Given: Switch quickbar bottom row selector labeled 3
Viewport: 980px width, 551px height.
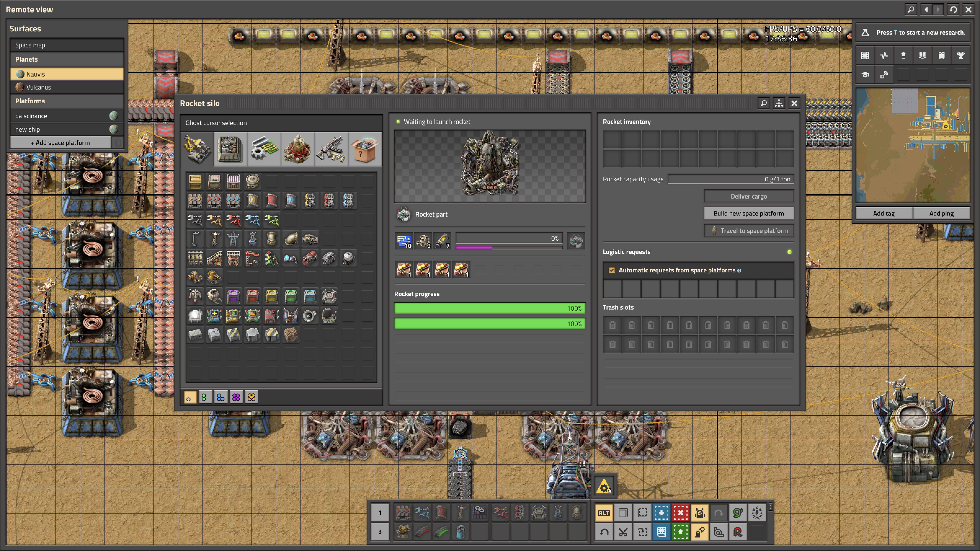Looking at the screenshot, I should point(380,532).
